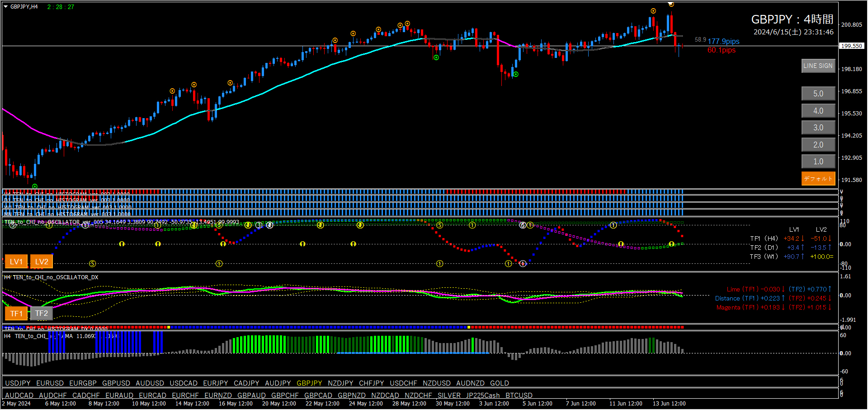This screenshot has width=868, height=410.
Task: Switch chart to CHFJPY
Action: coord(372,383)
